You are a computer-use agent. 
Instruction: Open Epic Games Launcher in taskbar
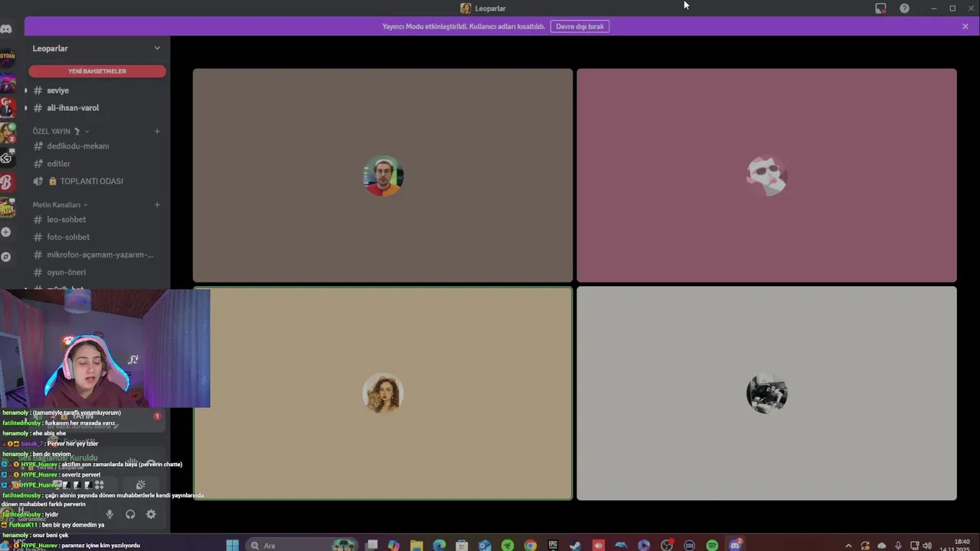[x=553, y=546]
